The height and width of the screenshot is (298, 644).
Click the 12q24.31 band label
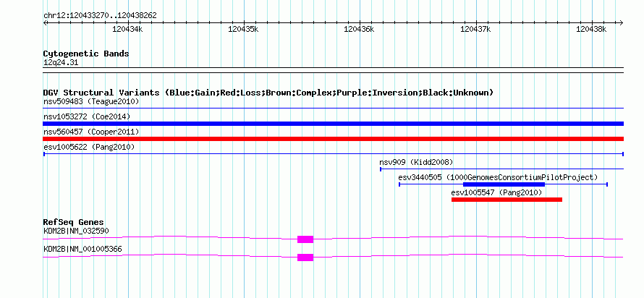coord(60,63)
